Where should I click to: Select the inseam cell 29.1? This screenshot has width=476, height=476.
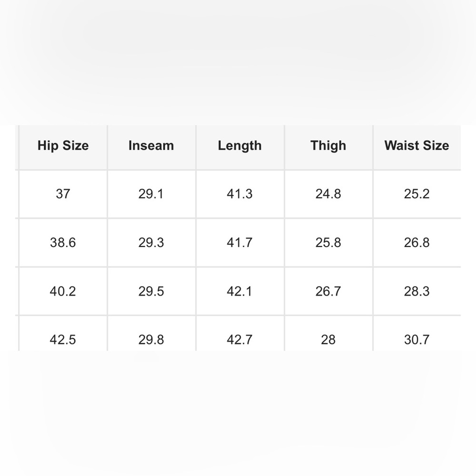point(151,194)
